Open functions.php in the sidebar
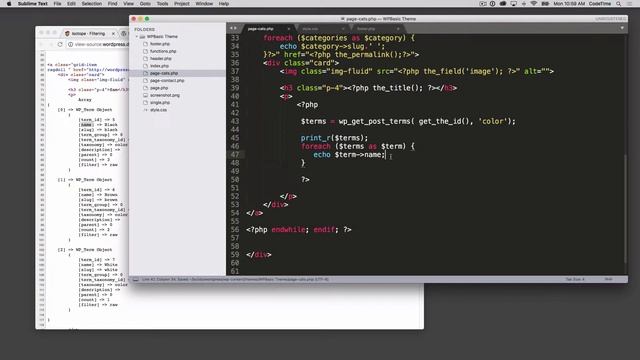This screenshot has height=360, width=640. coord(163,51)
